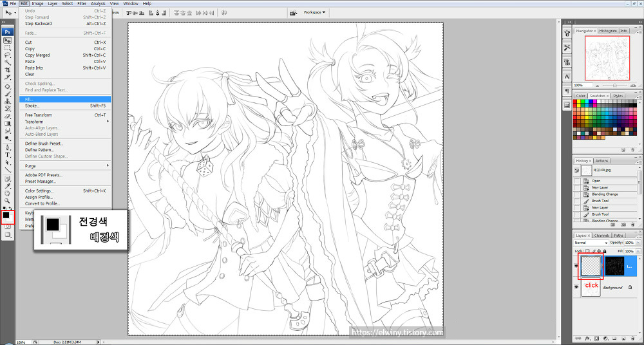The height and width of the screenshot is (345, 644).
Task: Toggle Lock all padlock in Layers panel
Action: pos(605,251)
